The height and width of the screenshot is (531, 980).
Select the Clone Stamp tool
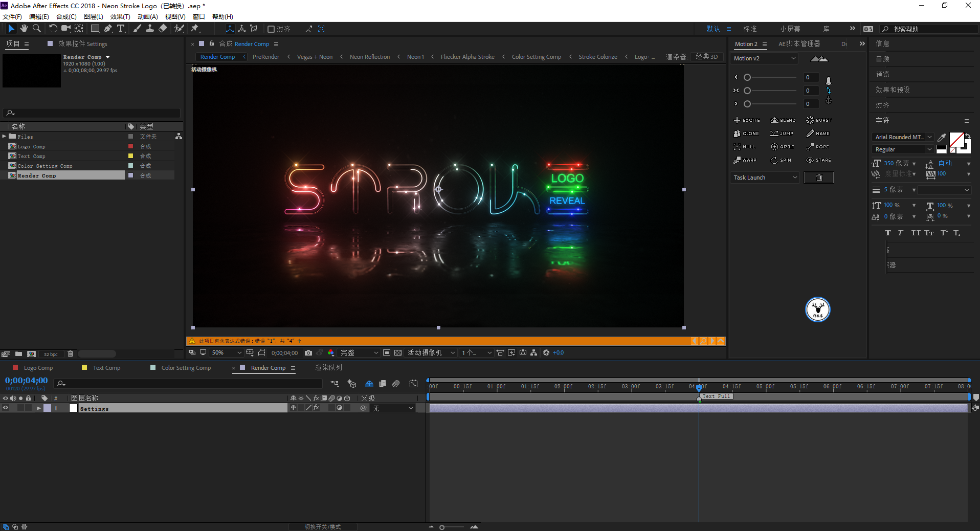pos(150,29)
